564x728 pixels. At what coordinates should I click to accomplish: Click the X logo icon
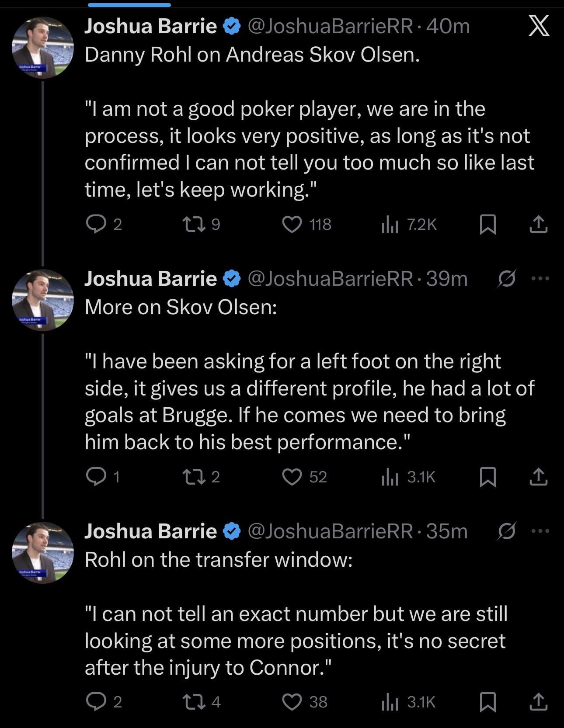point(539,25)
